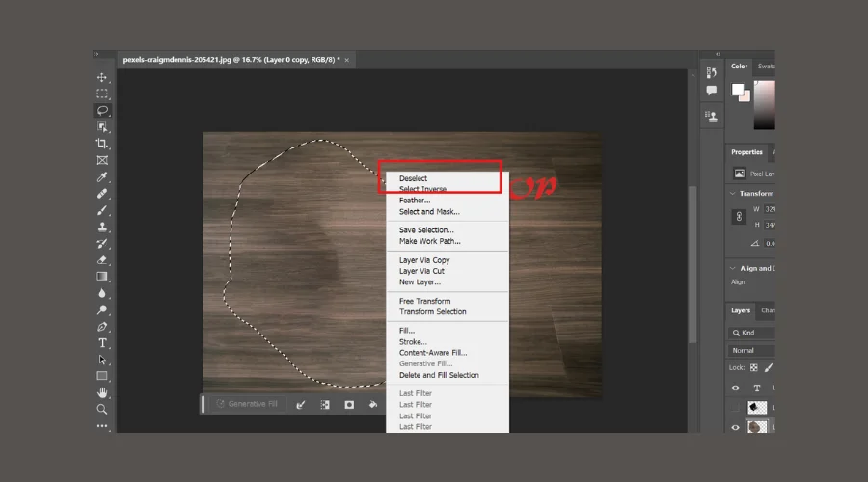868x482 pixels.
Task: Collapse the Transform section
Action: pos(733,193)
